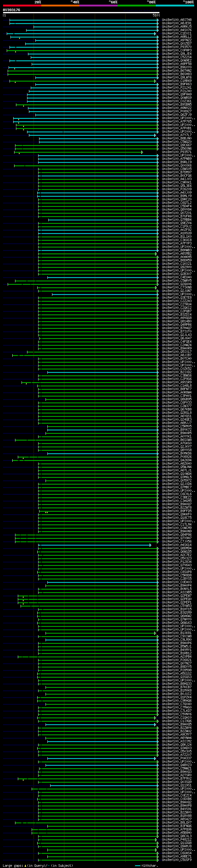The height and width of the screenshot is (868, 197).
Task: Choose hit UniRef100_C5Z2S4
Action: [x=177, y=57]
